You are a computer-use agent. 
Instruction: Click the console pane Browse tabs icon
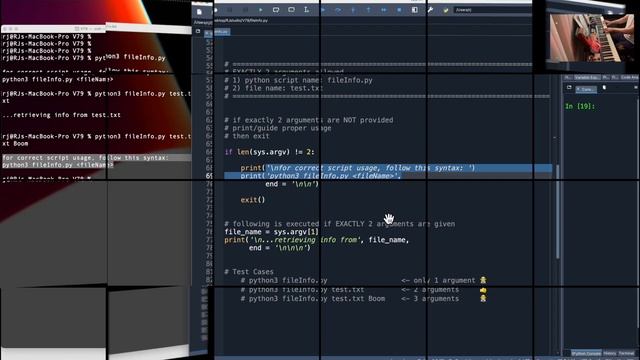pyautogui.click(x=569, y=87)
